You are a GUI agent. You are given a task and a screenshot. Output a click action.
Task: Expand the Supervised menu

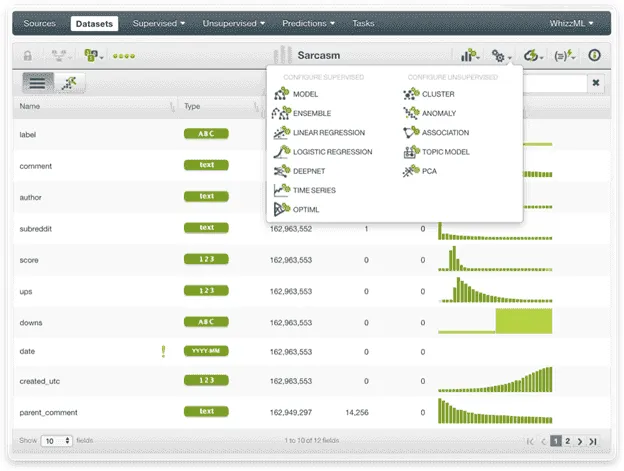[x=159, y=23]
